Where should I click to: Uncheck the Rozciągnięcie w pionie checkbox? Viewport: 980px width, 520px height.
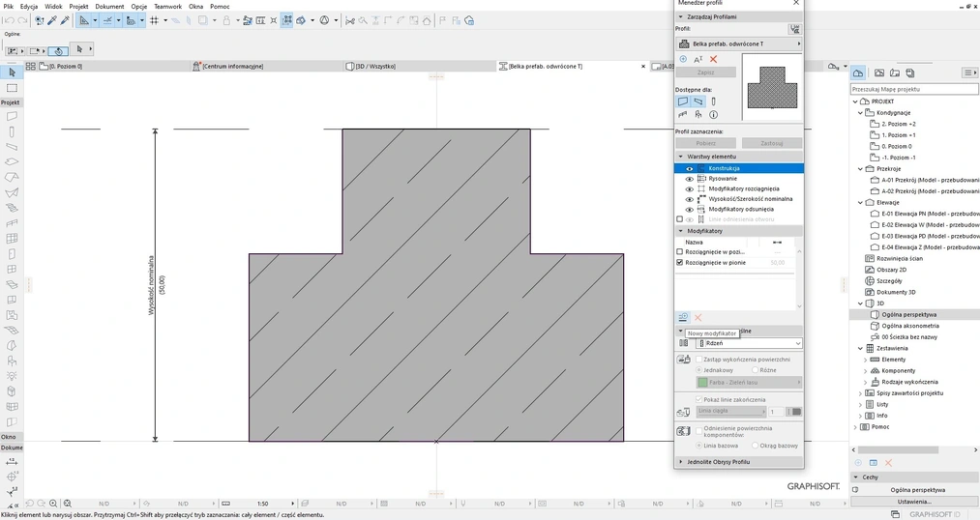point(679,263)
